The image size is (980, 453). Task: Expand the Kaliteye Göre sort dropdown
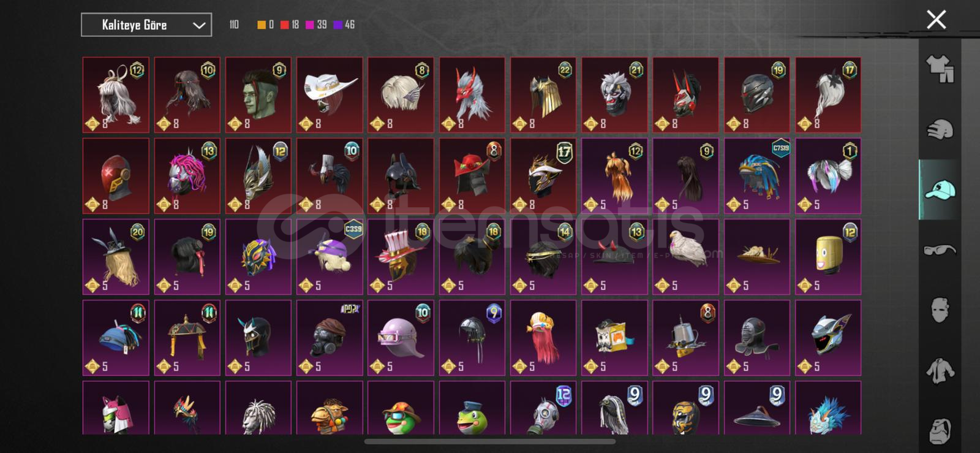pyautogui.click(x=146, y=25)
